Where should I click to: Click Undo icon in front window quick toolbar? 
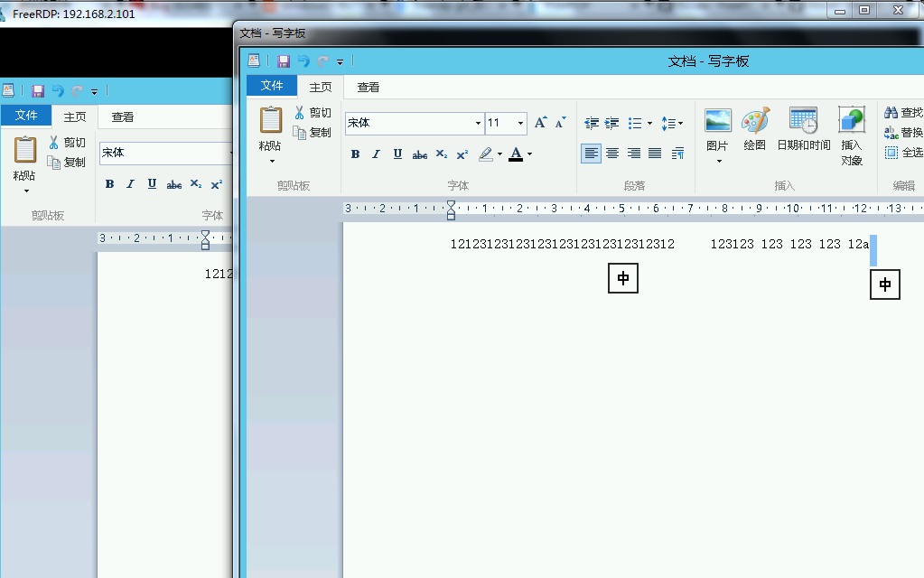pyautogui.click(x=303, y=61)
